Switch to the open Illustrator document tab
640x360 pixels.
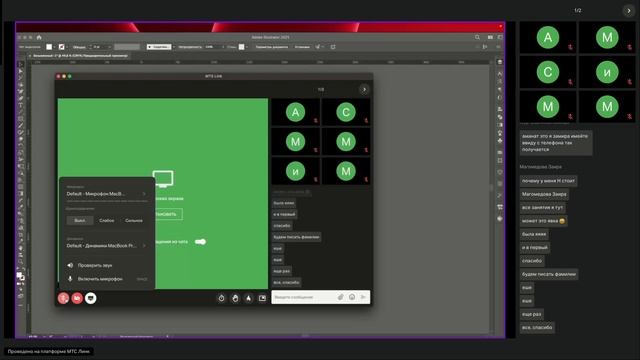(80, 56)
